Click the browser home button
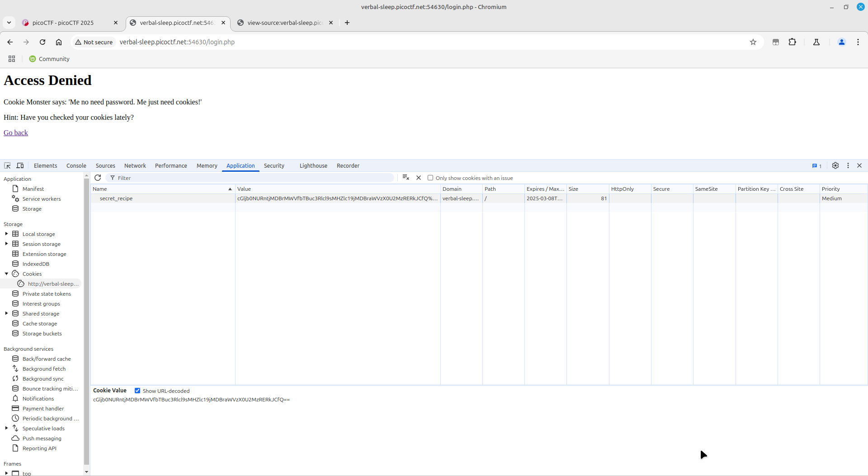 pos(59,42)
